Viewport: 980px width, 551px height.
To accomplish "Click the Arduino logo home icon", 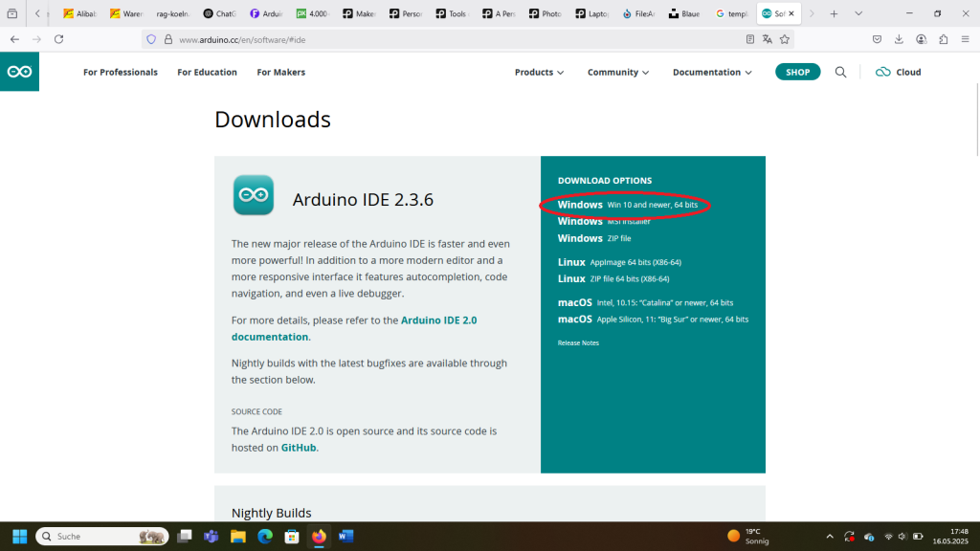I will coord(19,72).
